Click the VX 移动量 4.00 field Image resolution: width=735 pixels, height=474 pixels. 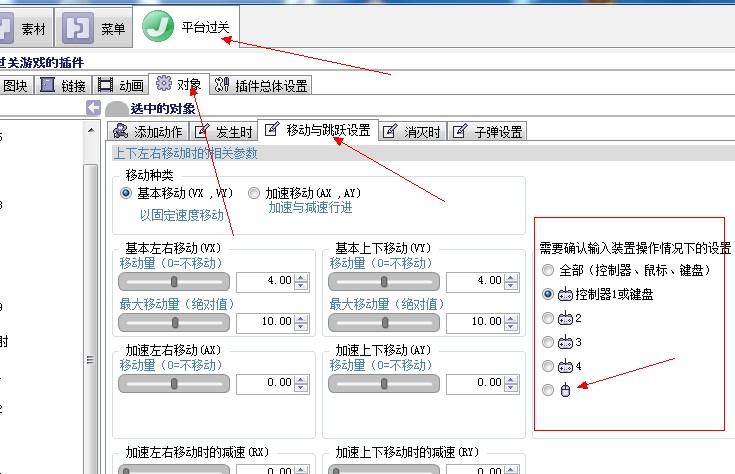265,281
